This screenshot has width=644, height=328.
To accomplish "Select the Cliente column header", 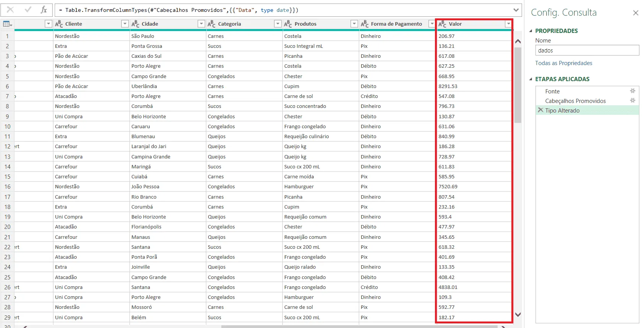I will click(91, 24).
